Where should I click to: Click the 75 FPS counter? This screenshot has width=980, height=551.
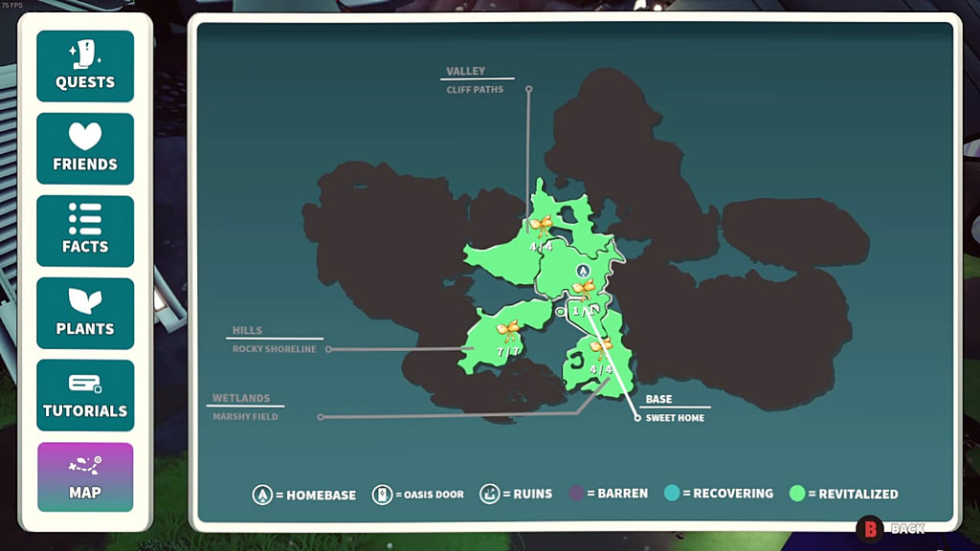11,5
